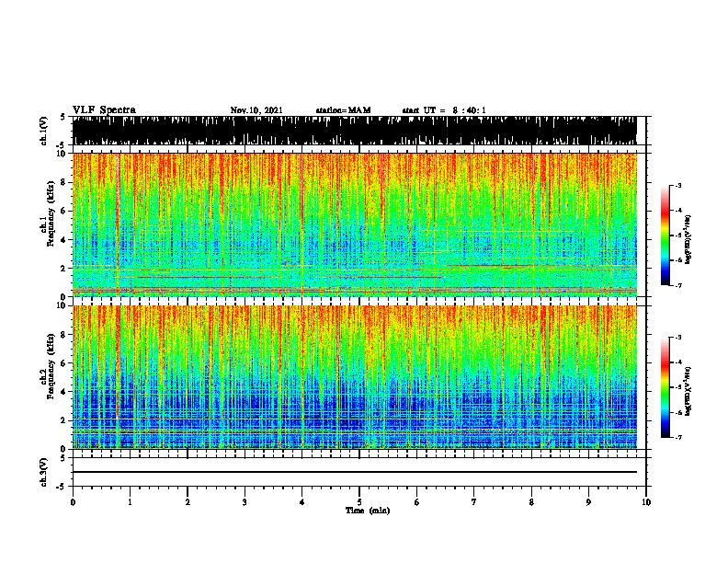Click the ch.2 frequency spectrogram panel
The image size is (728, 563).
click(355, 377)
